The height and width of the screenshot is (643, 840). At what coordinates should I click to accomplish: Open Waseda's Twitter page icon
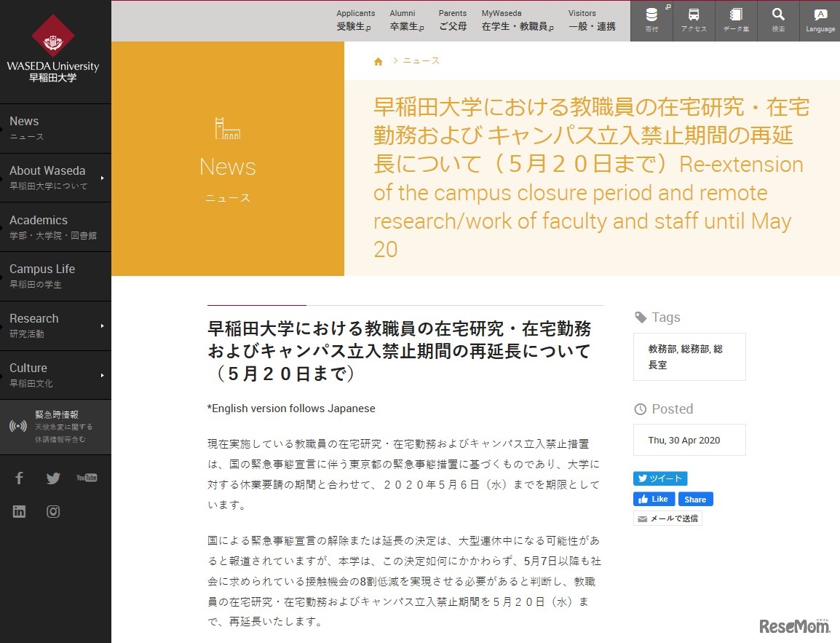tap(53, 478)
